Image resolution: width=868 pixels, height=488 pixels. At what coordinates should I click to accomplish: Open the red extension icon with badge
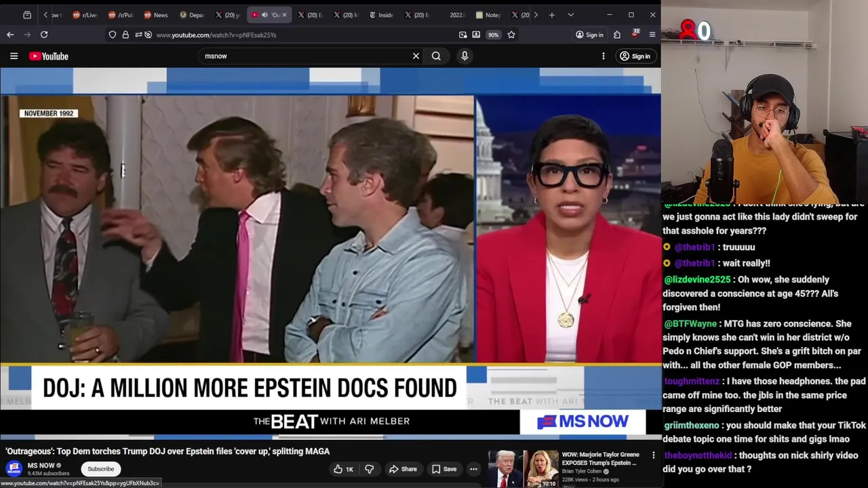[x=635, y=34]
